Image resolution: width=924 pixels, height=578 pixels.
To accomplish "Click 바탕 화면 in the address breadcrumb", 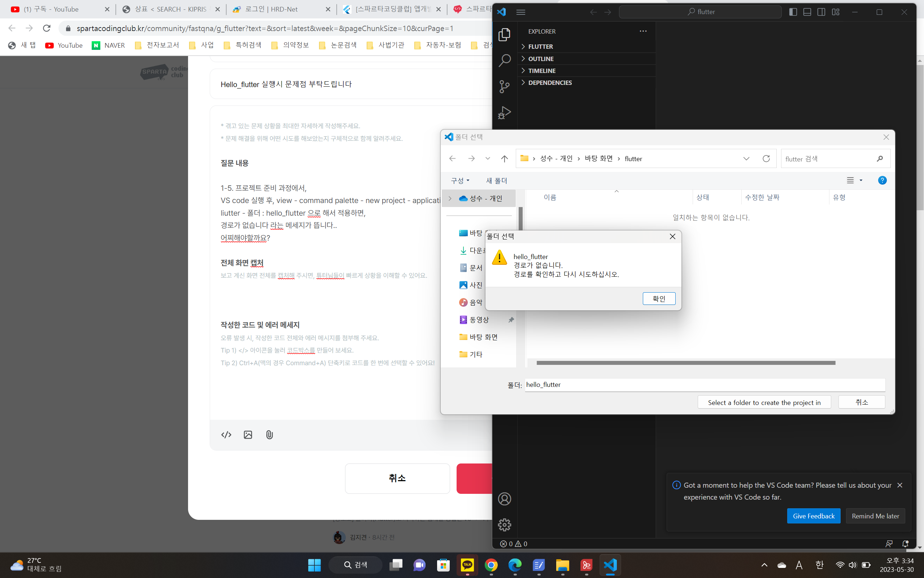I will (598, 159).
